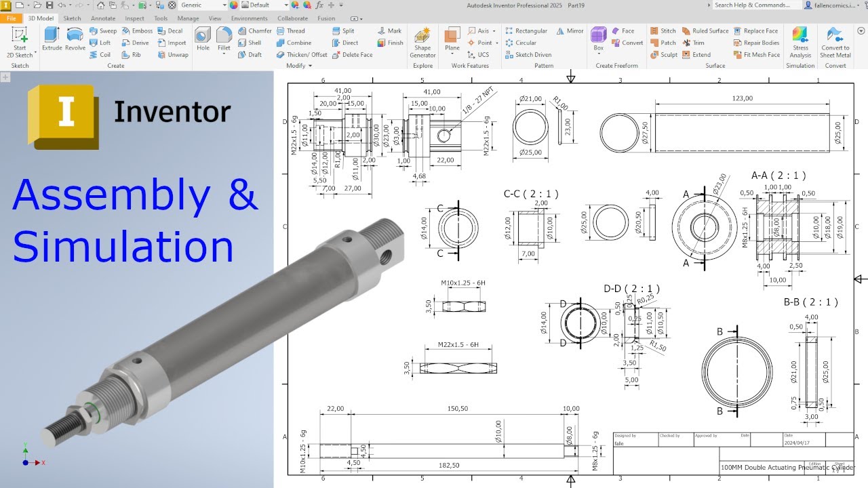The height and width of the screenshot is (488, 868).
Task: Select Circular pattern tool
Action: point(520,43)
